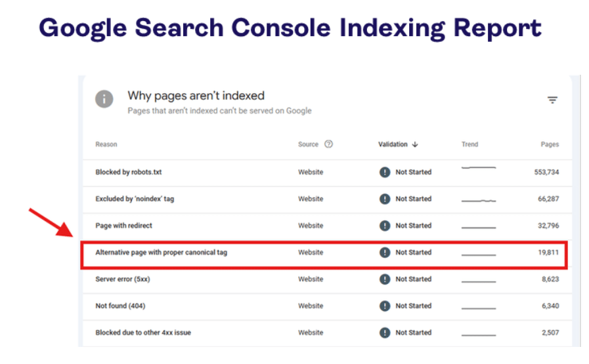Open the Page with redirect reason

click(123, 226)
